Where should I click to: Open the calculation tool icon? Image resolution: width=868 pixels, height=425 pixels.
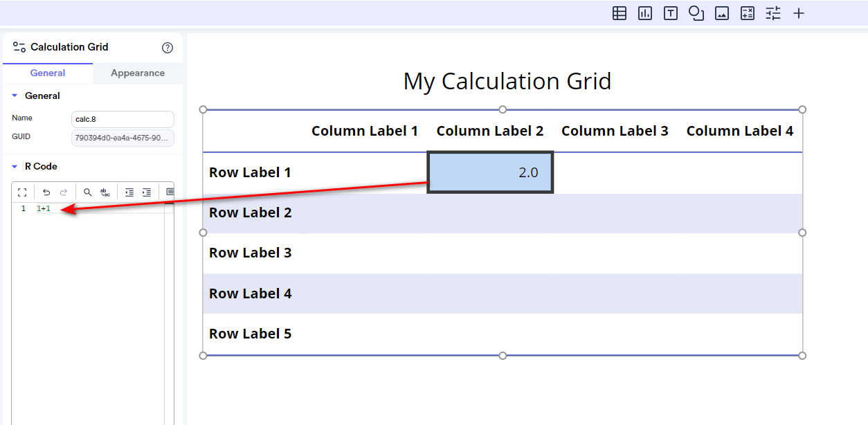(x=747, y=12)
